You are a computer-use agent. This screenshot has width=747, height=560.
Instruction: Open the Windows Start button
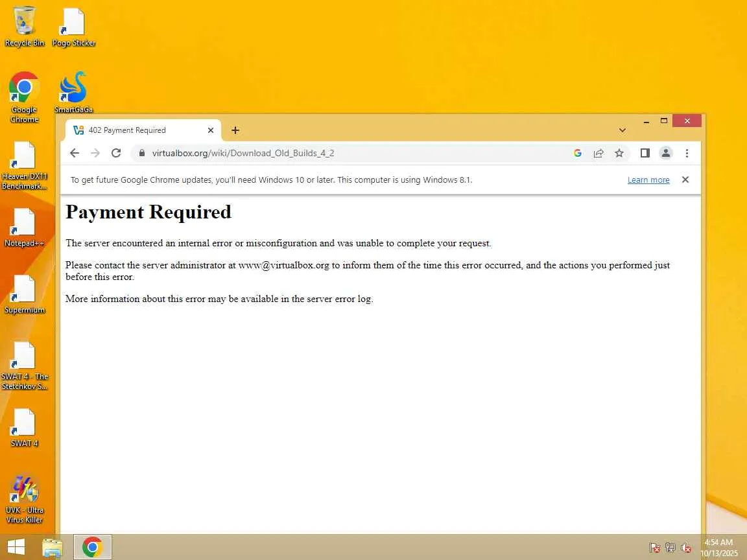point(16,547)
